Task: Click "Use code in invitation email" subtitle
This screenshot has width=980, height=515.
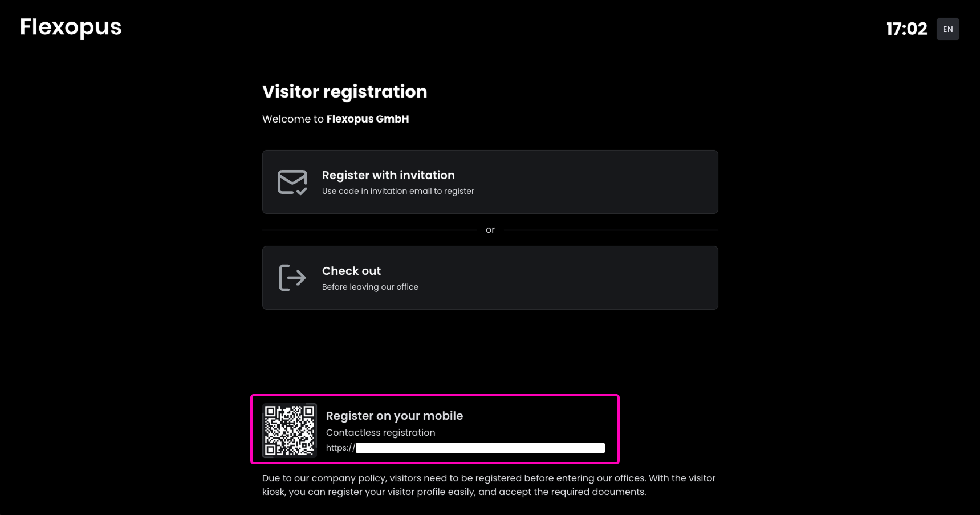Action: pos(398,191)
